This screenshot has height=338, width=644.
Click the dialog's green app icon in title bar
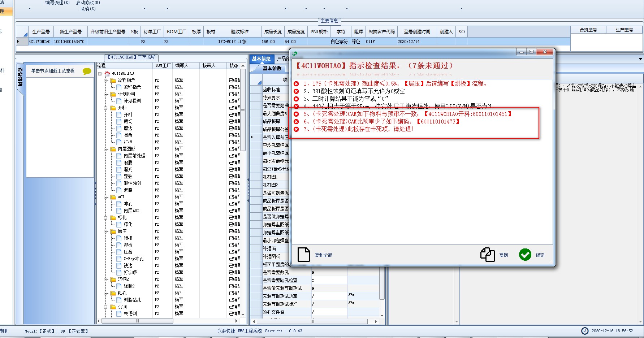(295, 53)
